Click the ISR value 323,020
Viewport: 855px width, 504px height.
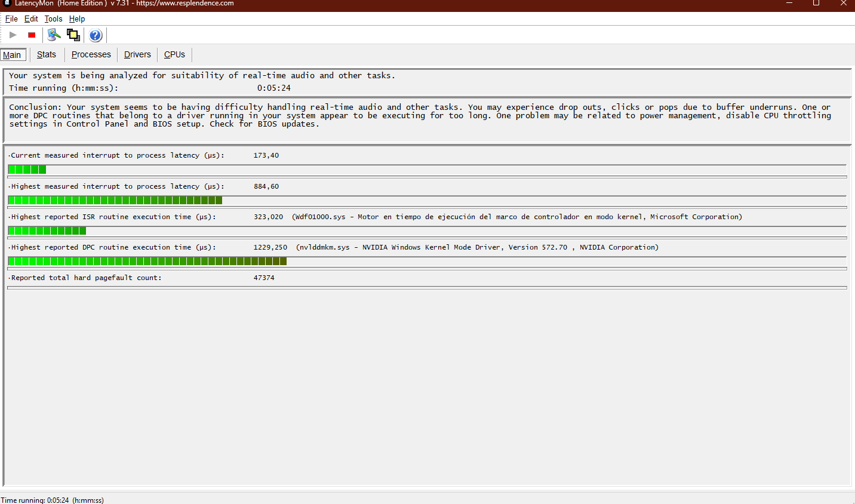(268, 217)
